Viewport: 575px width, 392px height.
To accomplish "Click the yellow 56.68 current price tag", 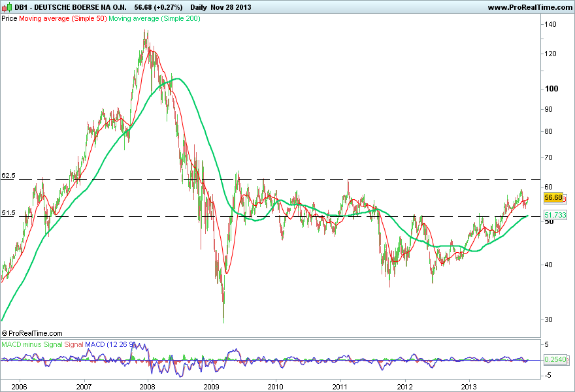I will coord(553,198).
